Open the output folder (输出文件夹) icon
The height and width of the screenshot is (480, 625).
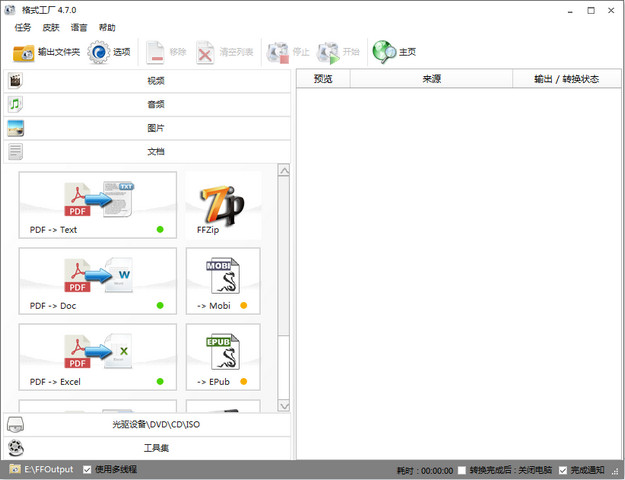24,52
